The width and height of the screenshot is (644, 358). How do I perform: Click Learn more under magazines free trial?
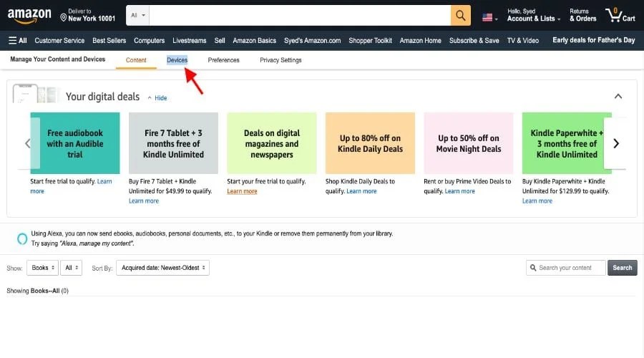242,191
